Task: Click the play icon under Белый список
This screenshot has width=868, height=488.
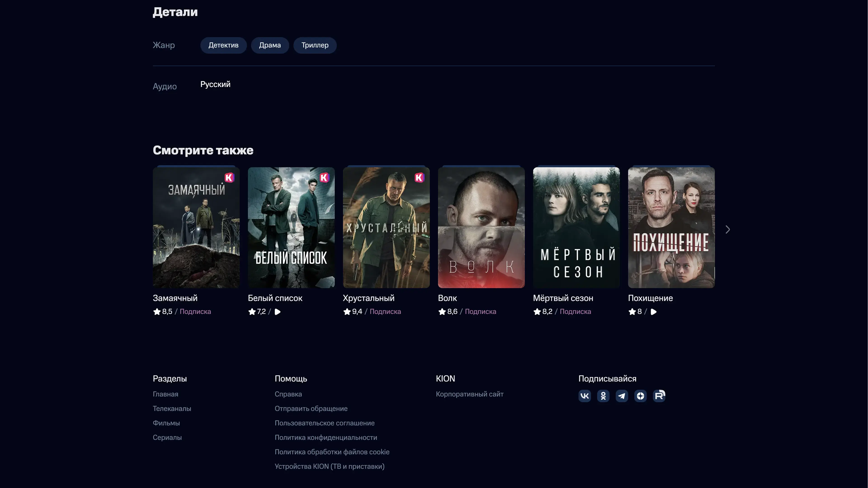Action: point(277,312)
